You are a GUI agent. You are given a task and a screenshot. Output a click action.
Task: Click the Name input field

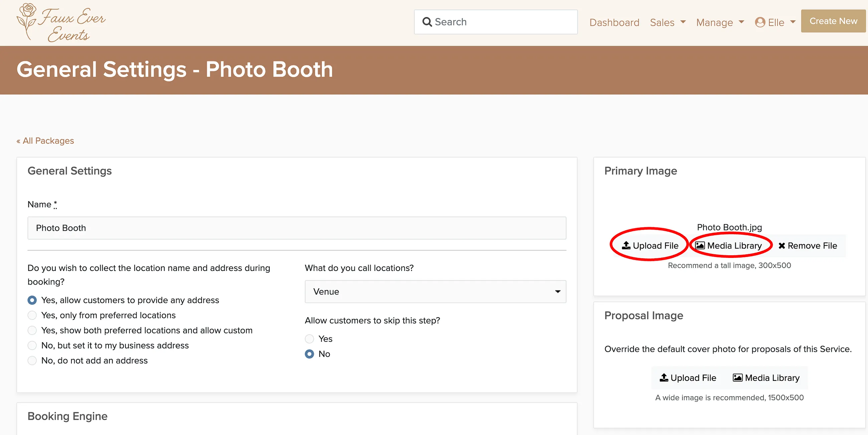(296, 228)
